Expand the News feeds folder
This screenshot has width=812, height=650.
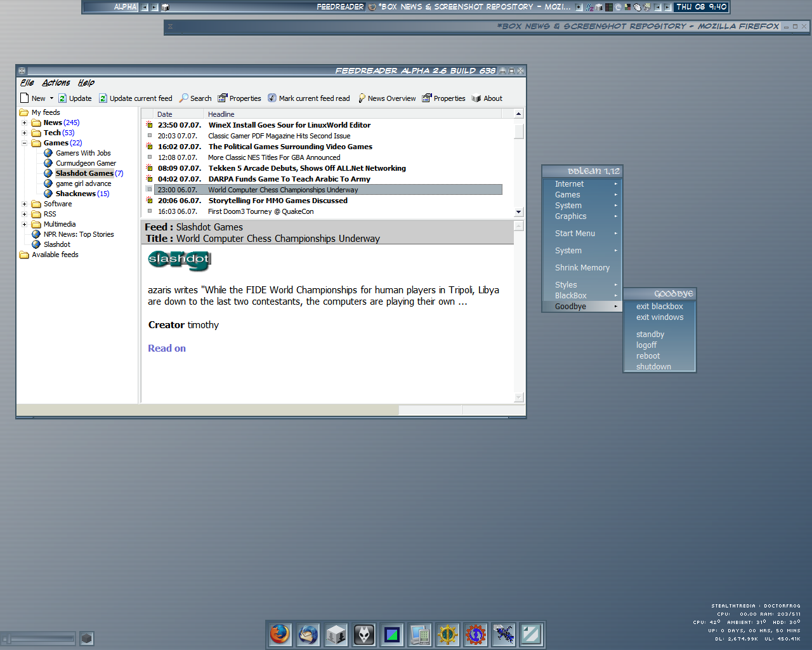(x=24, y=123)
